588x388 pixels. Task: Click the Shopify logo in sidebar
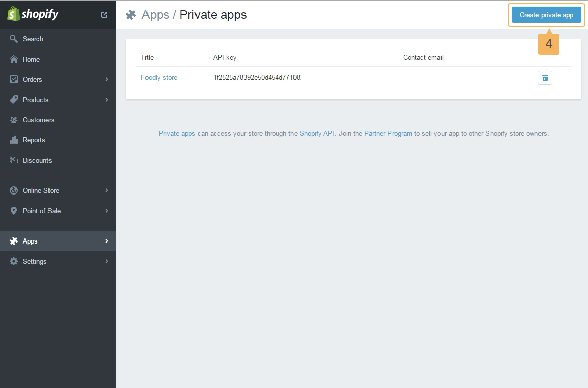pos(33,14)
